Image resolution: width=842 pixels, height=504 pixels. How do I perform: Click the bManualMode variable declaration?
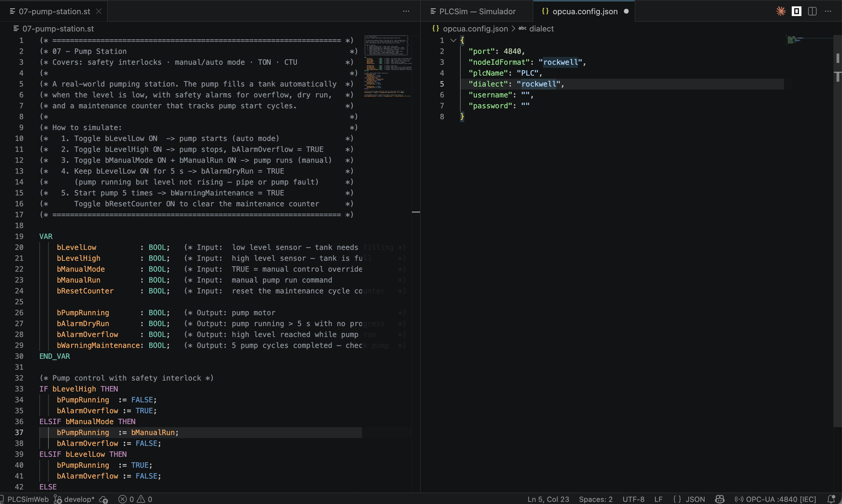81,269
